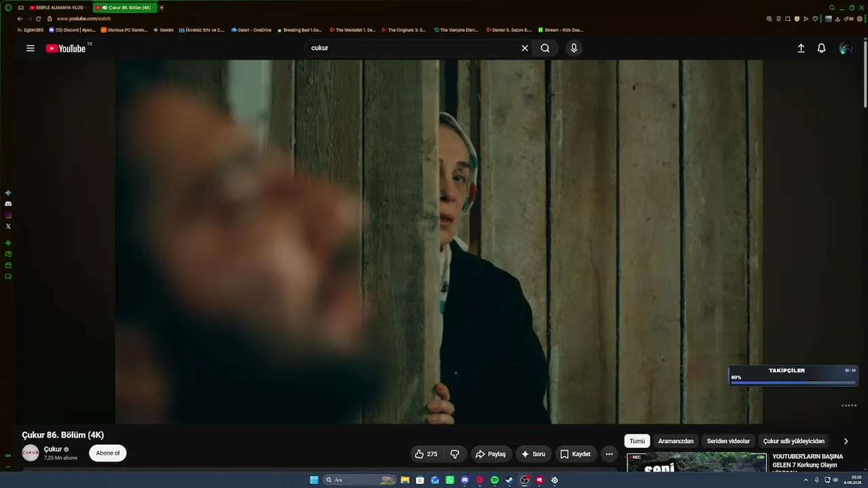The image size is (868, 488).
Task: Open the Instagram icon in browser sidebar
Action: click(8, 215)
